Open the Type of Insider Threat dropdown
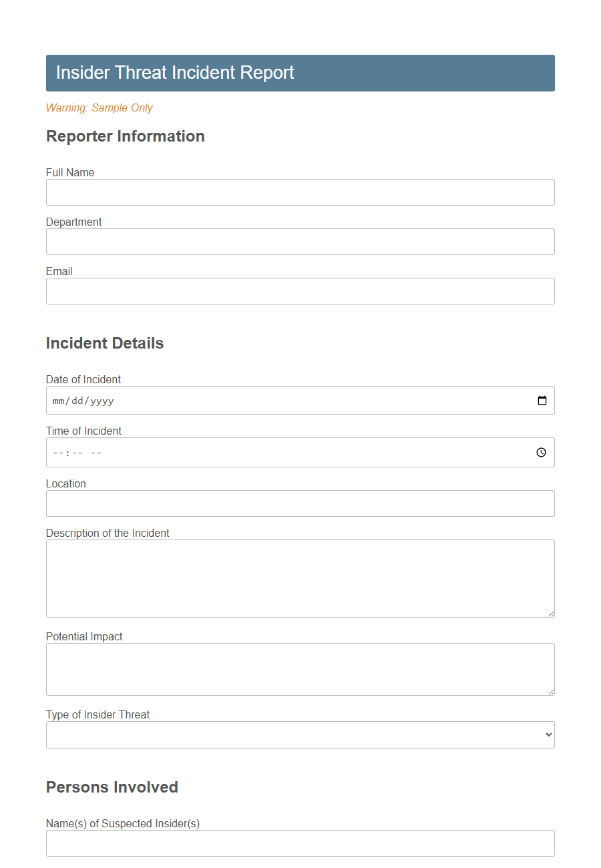601x868 pixels. [x=300, y=734]
